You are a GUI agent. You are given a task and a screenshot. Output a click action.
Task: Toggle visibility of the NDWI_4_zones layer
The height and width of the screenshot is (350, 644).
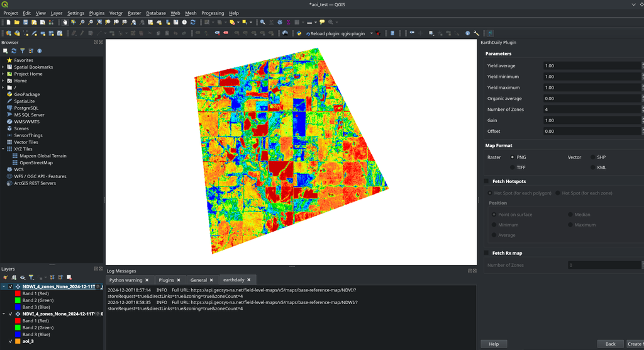[11, 286]
